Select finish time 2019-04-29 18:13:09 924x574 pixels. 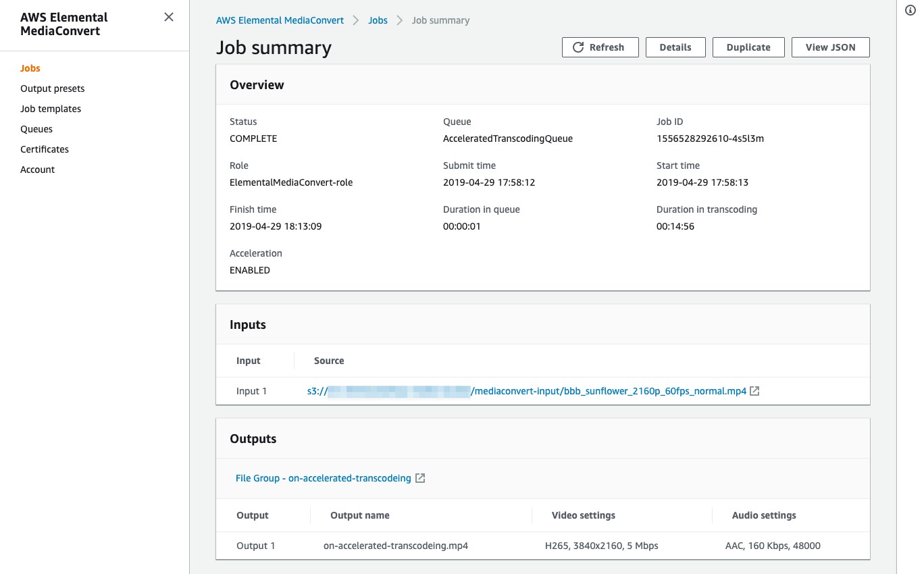point(276,226)
